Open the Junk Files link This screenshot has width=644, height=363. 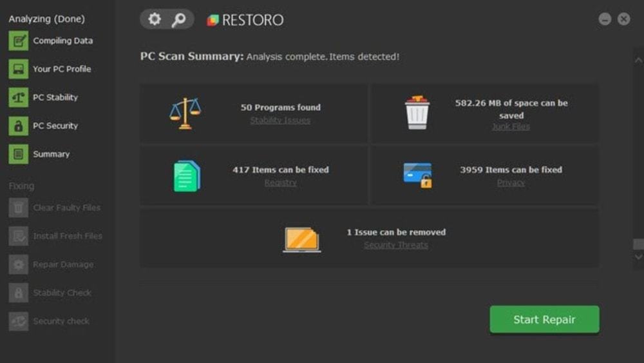pyautogui.click(x=511, y=126)
